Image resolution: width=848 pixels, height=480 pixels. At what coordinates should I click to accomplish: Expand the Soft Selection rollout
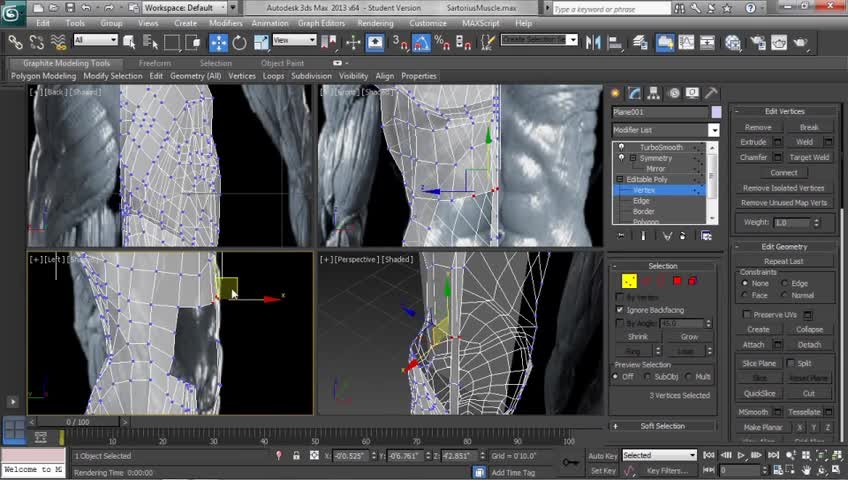(662, 426)
